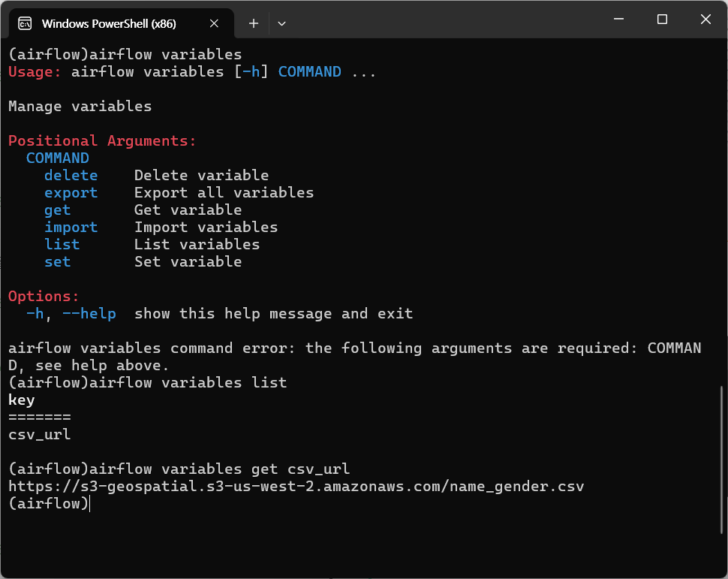728x579 pixels.
Task: Click the blue 'get' subcommand
Action: pos(58,210)
